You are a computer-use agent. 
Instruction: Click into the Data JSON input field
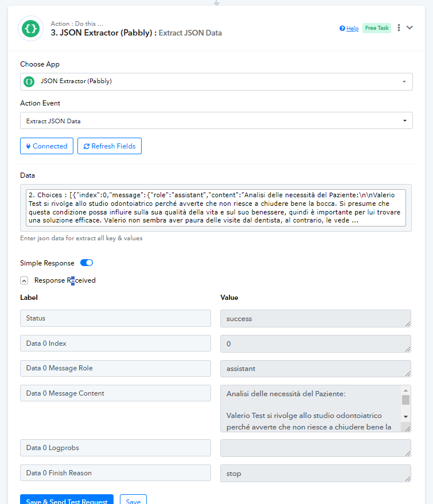click(216, 208)
